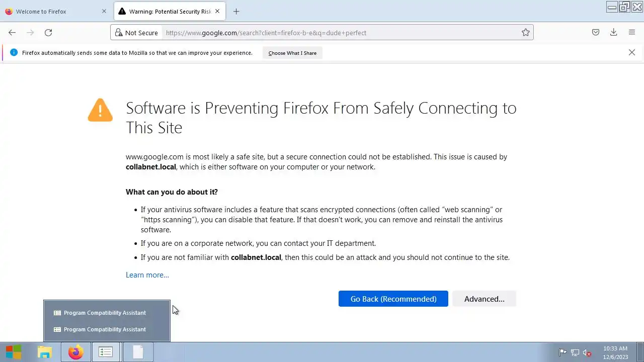
Task: Click the Not Secure lock indicator
Action: point(136,33)
